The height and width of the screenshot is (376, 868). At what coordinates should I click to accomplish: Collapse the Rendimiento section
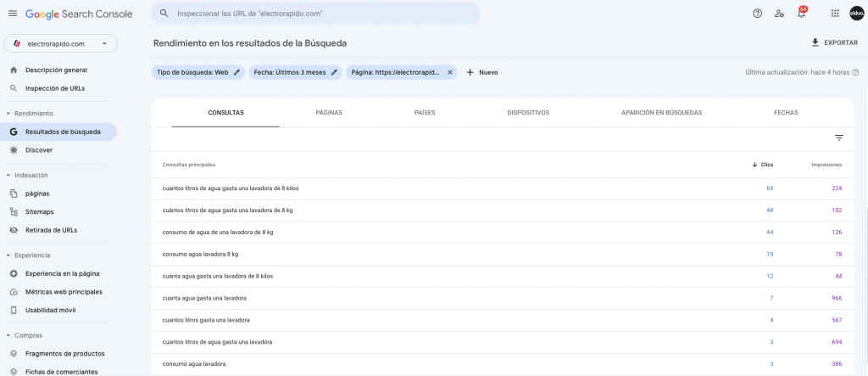tap(8, 113)
